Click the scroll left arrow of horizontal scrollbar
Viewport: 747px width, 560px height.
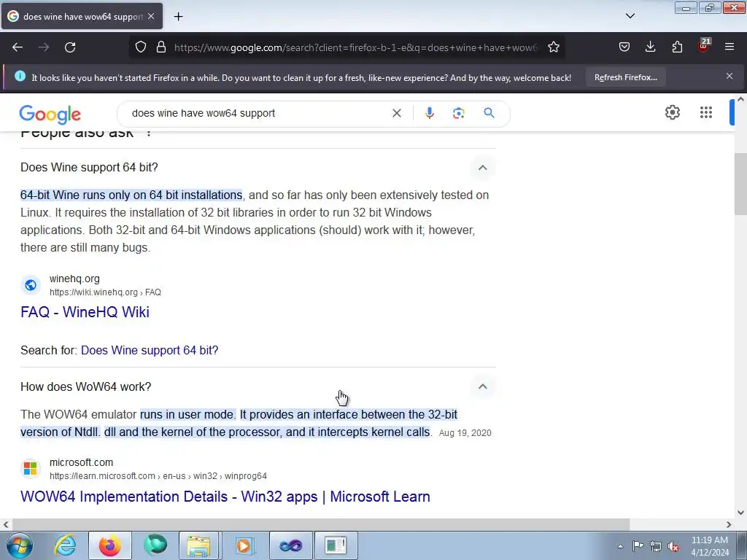(x=6, y=524)
